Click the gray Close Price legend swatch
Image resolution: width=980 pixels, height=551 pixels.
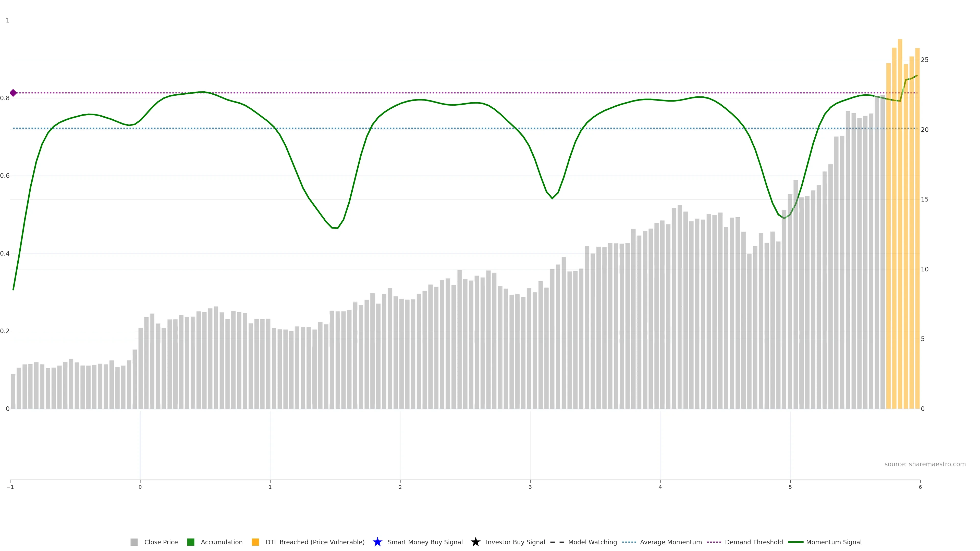[134, 542]
